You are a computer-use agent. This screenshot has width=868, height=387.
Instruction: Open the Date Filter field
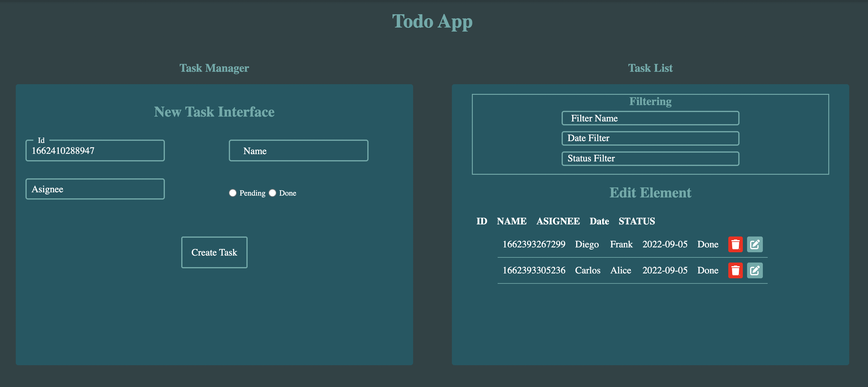(650, 138)
